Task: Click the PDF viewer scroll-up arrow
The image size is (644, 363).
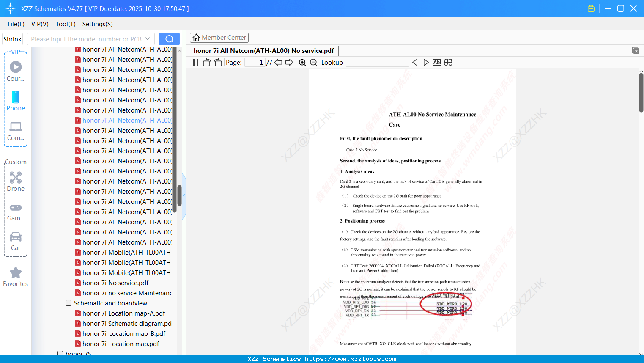Action: tap(641, 71)
